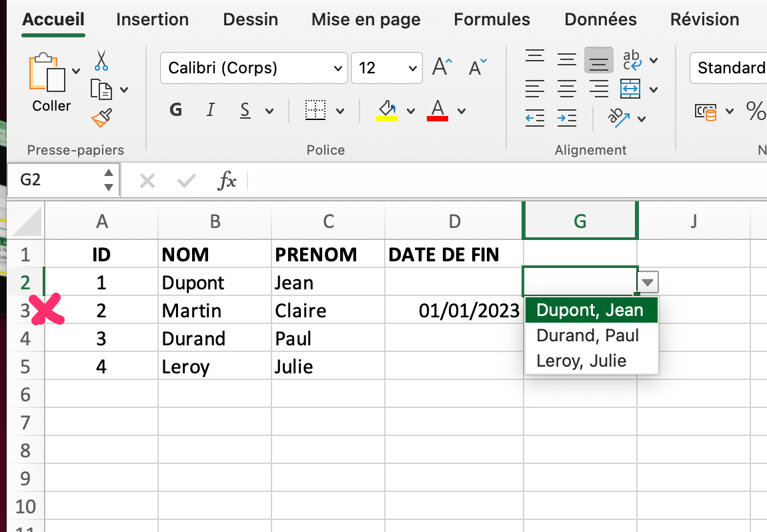
Task: Switch to the Formules ribbon tab
Action: 492,19
